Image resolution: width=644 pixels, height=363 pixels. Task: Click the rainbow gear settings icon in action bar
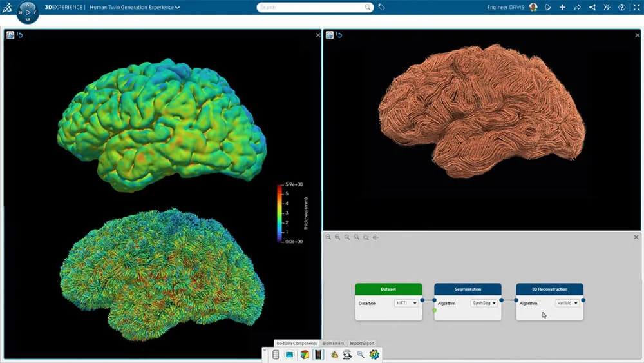click(374, 355)
